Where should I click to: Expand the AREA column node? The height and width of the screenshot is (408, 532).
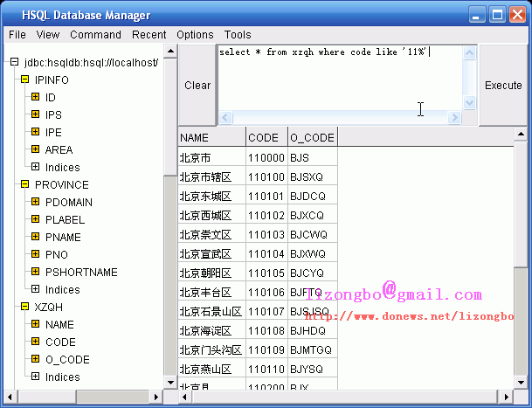[36, 150]
